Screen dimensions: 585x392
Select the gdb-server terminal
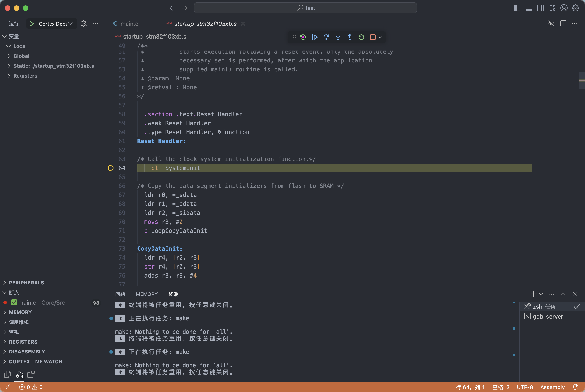tap(548, 317)
